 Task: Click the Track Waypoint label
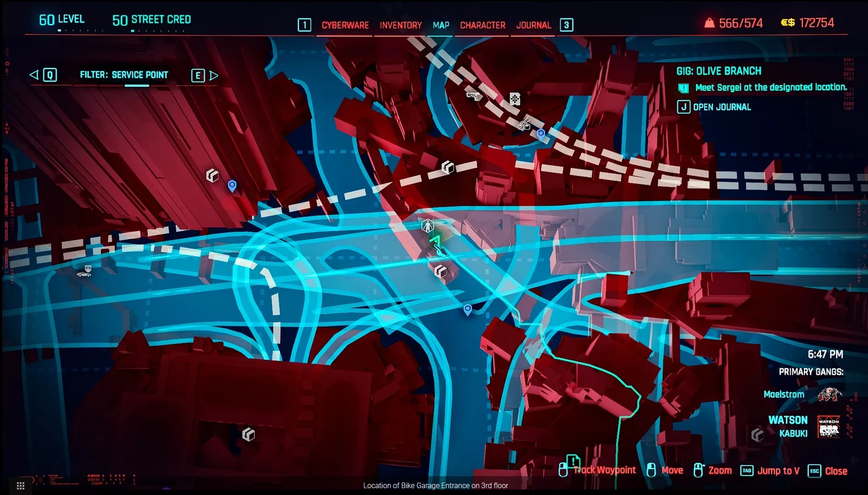(x=605, y=470)
